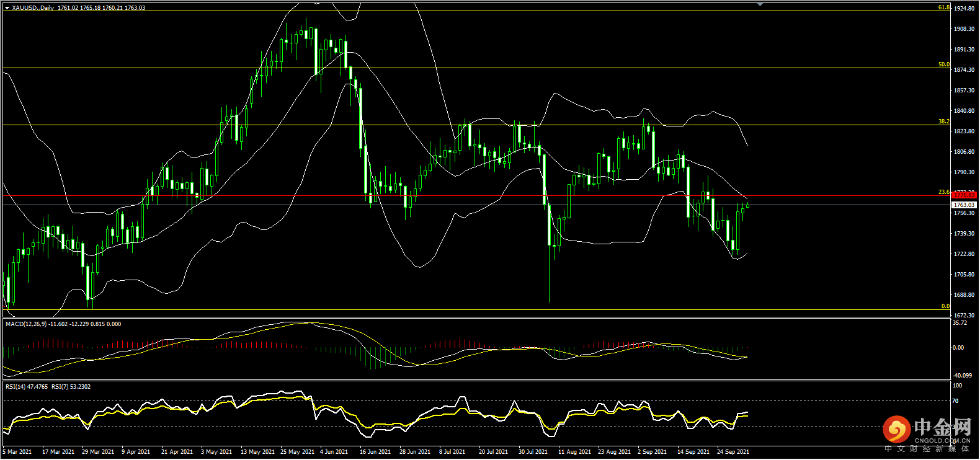Click the 25 May 2021 date label
This screenshot has height=460, width=980.
click(x=298, y=452)
